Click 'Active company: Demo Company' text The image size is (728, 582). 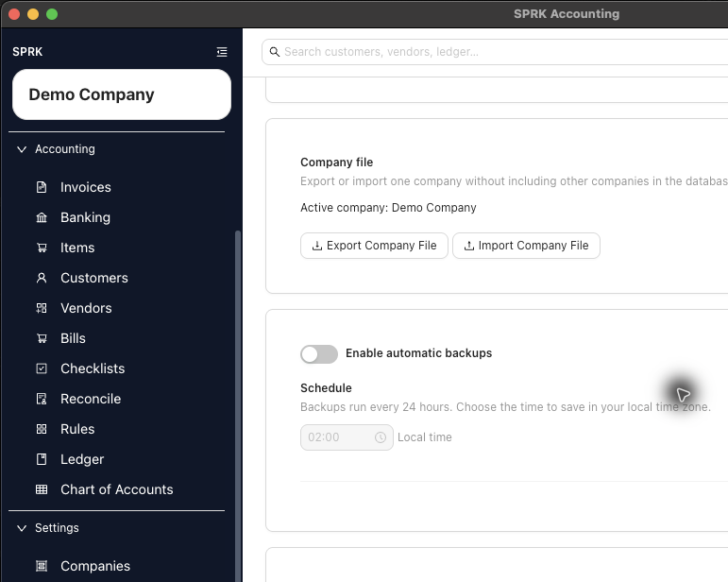click(x=388, y=208)
